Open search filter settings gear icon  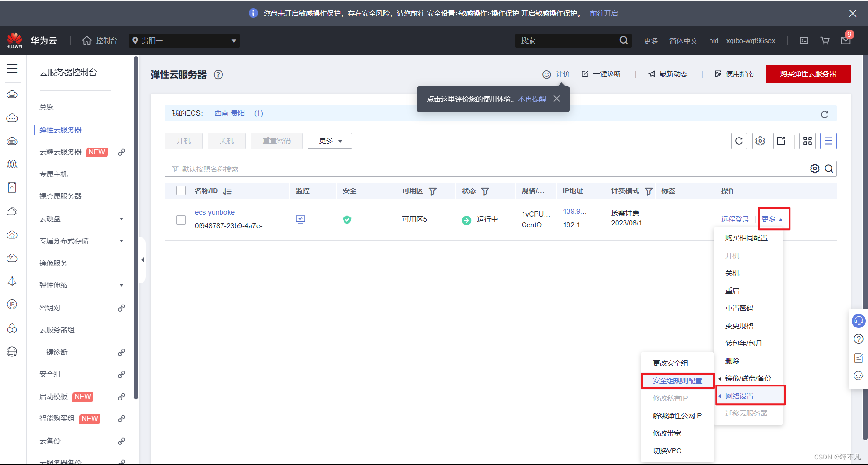[815, 168]
